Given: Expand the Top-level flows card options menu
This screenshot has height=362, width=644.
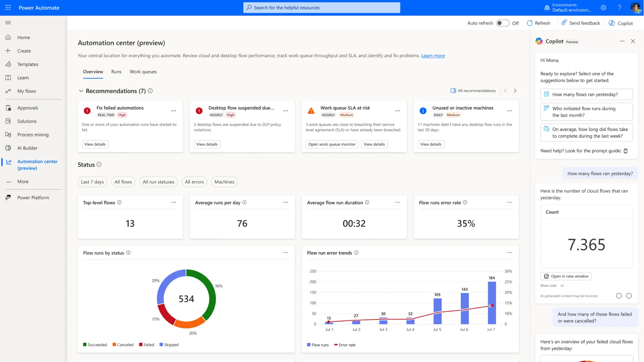Looking at the screenshot, I should click(x=173, y=202).
